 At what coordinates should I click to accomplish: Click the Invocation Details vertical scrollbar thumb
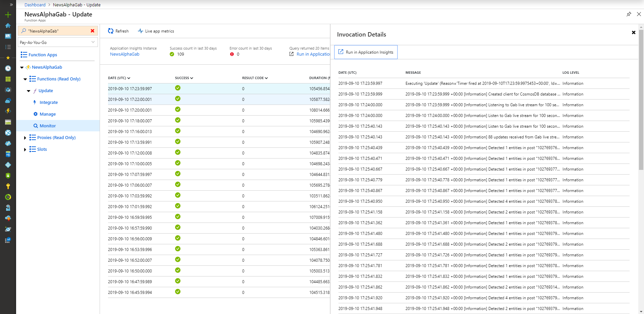(641, 100)
